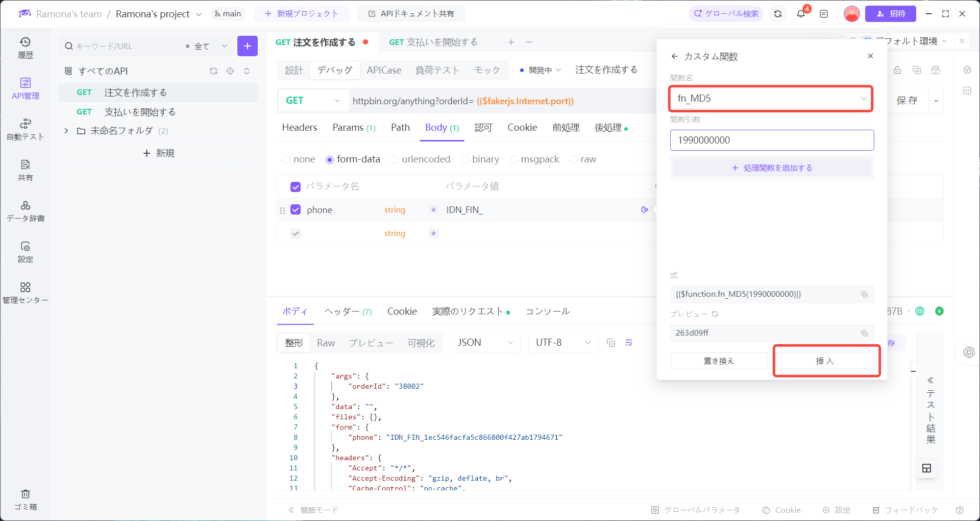Click the refresh sync icon near the top bar

(777, 14)
